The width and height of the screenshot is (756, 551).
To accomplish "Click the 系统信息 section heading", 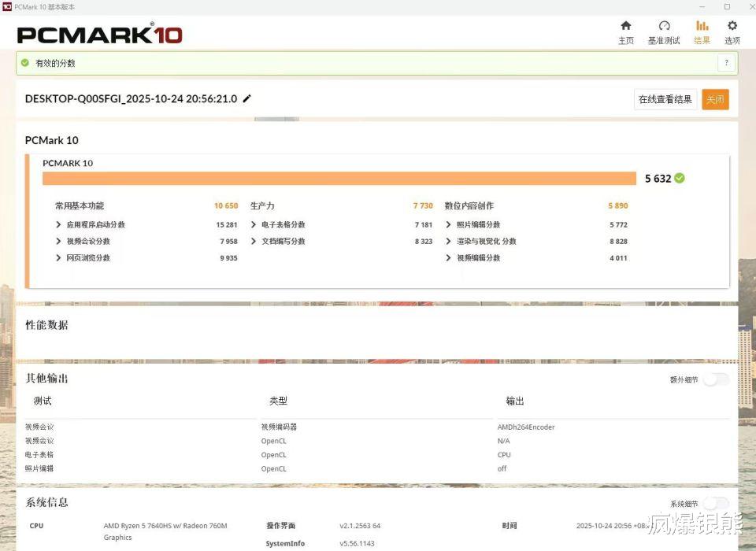I will pyautogui.click(x=46, y=502).
